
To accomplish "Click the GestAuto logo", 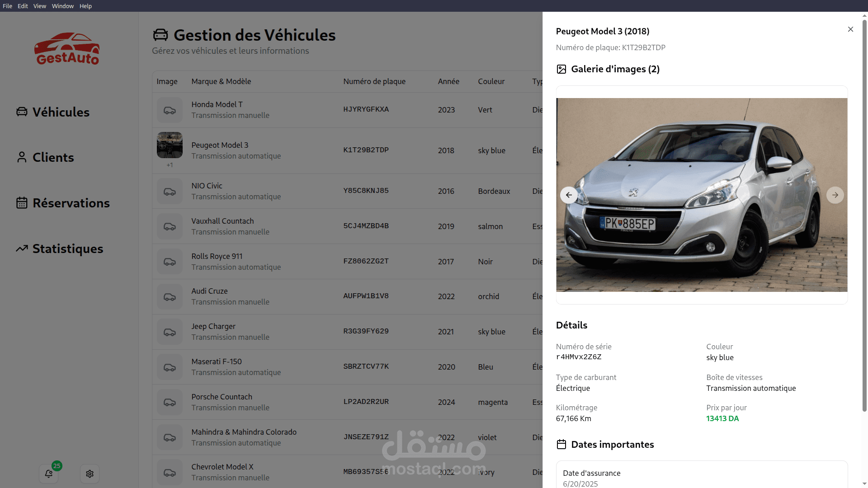I will point(67,49).
